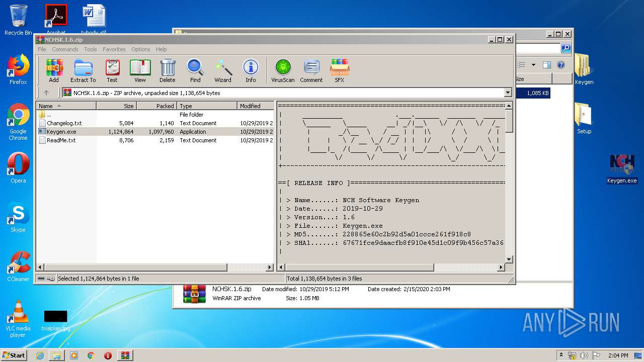The width and height of the screenshot is (644, 362).
Task: Go up one folder level arrow
Action: point(46,93)
